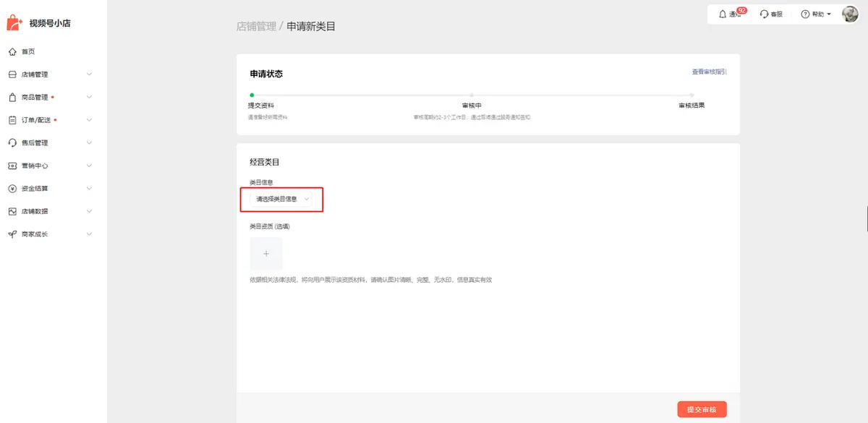Image resolution: width=868 pixels, height=423 pixels.
Task: Expand the 店铺数据 sidebar chevron
Action: [89, 212]
